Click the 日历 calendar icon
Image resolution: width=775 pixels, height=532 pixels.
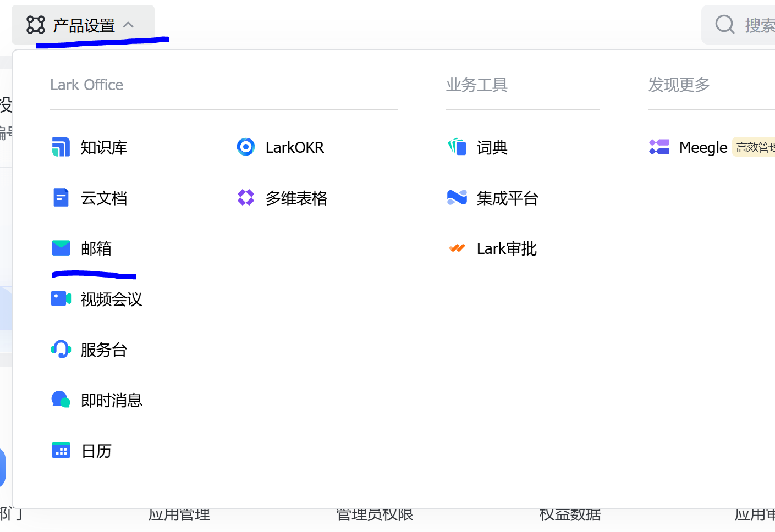click(61, 451)
